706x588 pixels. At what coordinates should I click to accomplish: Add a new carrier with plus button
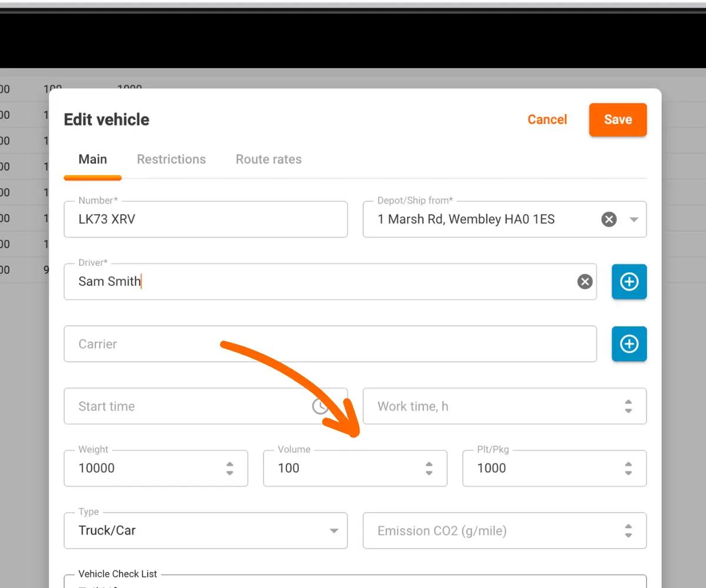coord(629,344)
